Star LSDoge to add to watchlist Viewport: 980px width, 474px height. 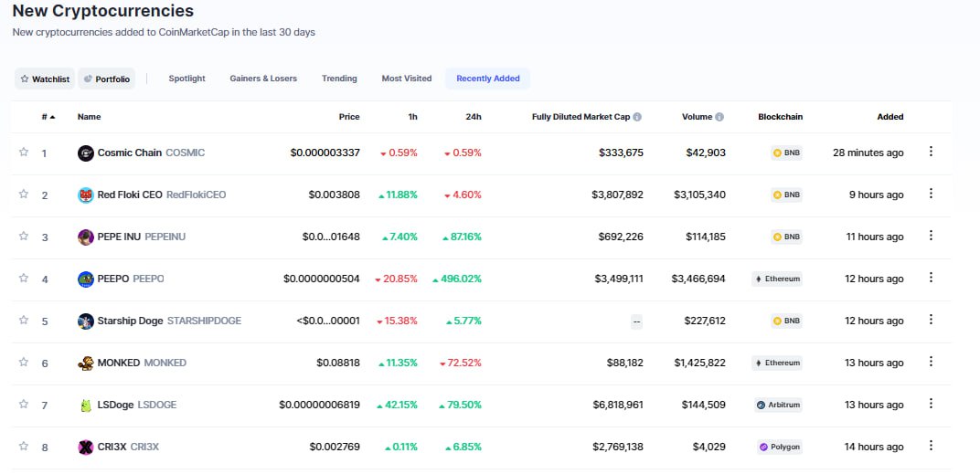pos(24,404)
